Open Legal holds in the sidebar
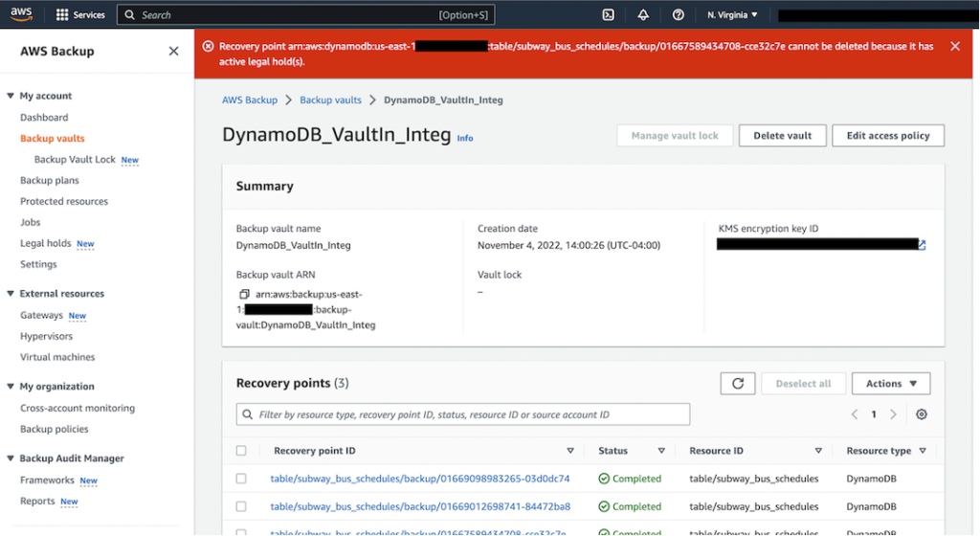This screenshot has width=980, height=536. (x=46, y=243)
